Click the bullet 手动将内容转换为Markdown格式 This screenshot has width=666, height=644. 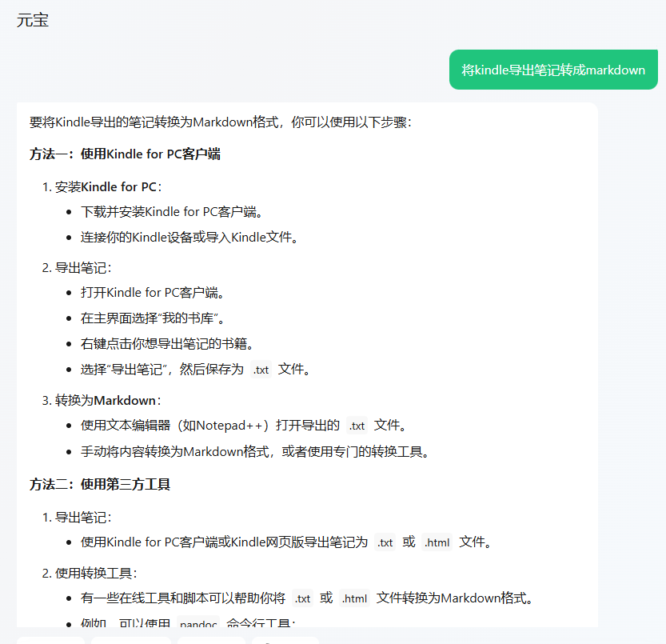point(256,451)
